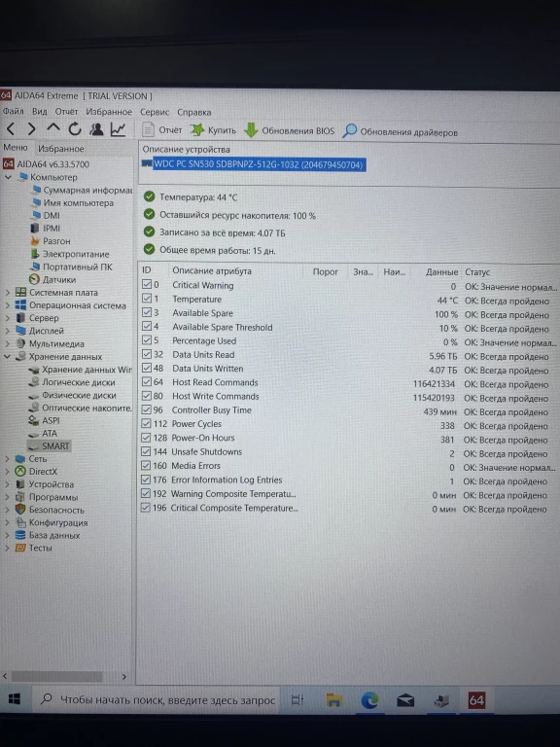Uncheck the Data Units Read checkbox
This screenshot has width=560, height=747.
click(147, 354)
